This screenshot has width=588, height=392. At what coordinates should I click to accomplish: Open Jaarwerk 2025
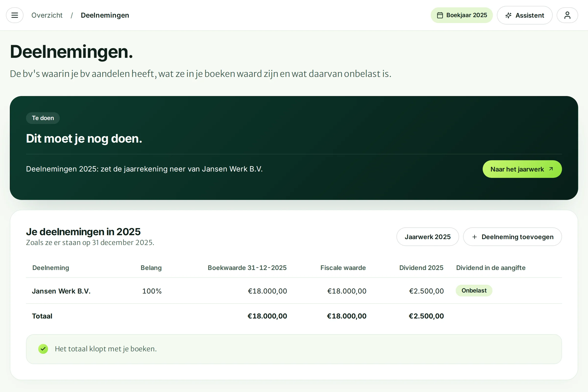click(428, 237)
